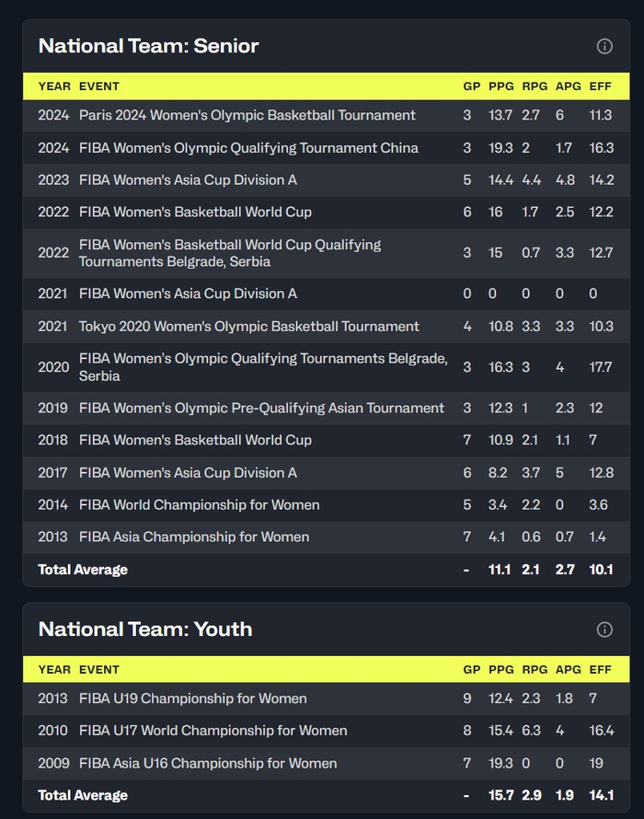Click the EFF column header in Senior table
644x819 pixels.
click(x=601, y=87)
